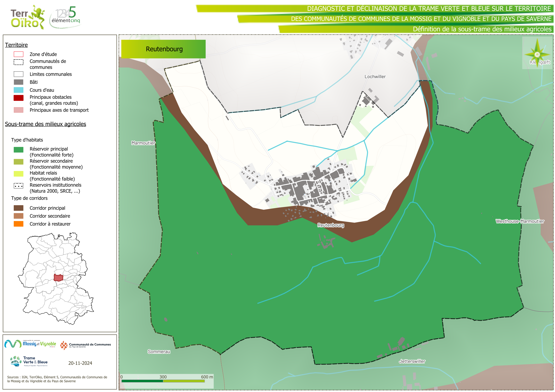Click the Westhouse-Marmoutier map label
The image size is (555, 392).
tap(520, 221)
